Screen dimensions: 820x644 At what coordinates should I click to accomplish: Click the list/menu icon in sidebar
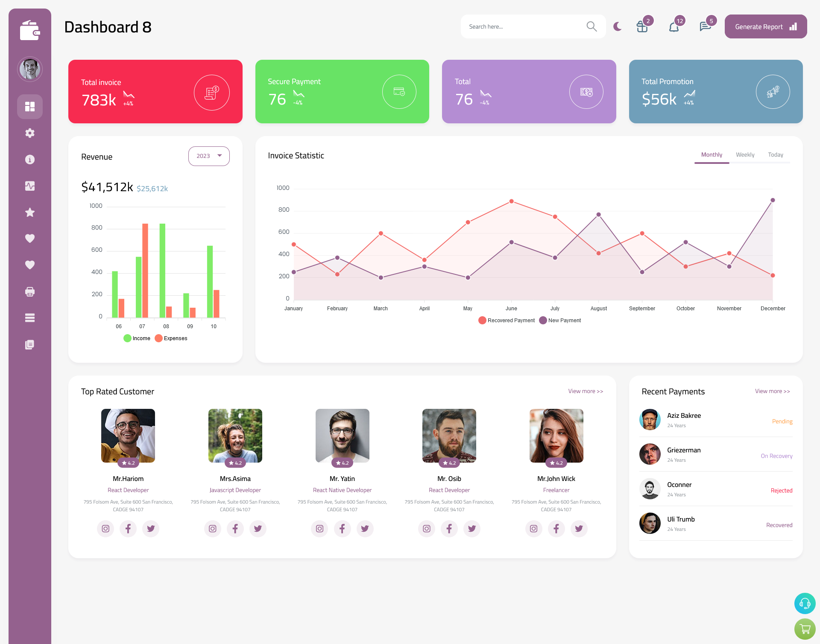click(x=29, y=318)
